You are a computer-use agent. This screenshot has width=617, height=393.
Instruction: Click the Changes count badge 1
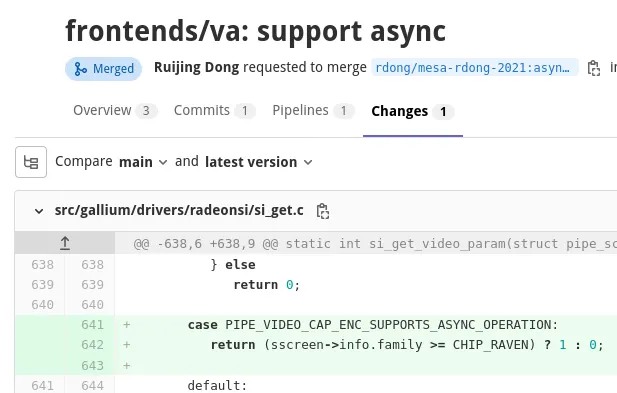[x=443, y=112]
